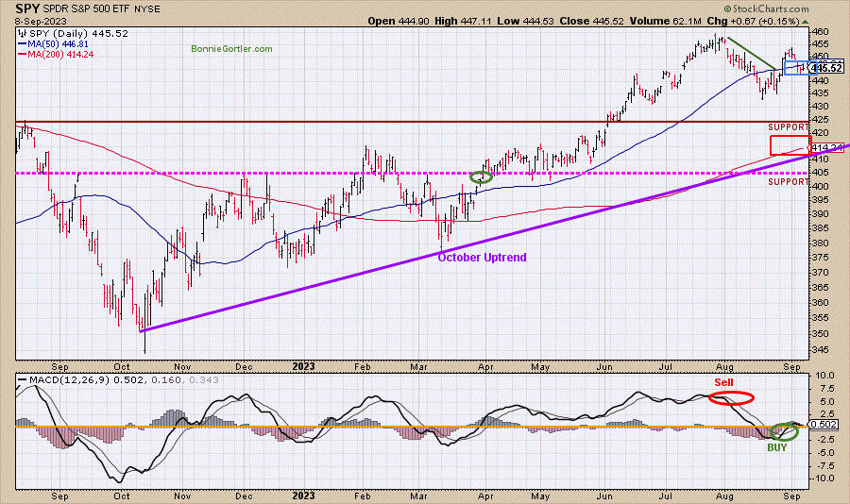Screen dimensions: 850x504
Task: Click the 460 price axis label
Action: [x=821, y=32]
